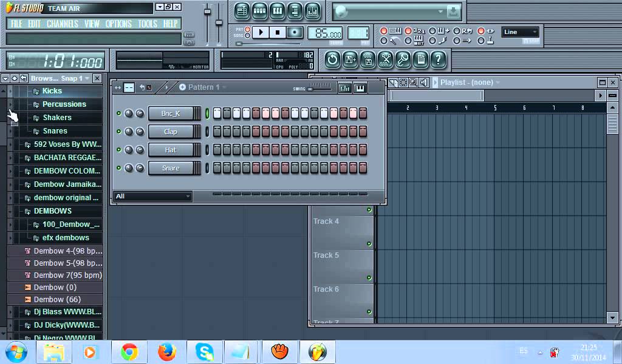Open the All channel filter dropdown
The image size is (622, 364).
[152, 196]
